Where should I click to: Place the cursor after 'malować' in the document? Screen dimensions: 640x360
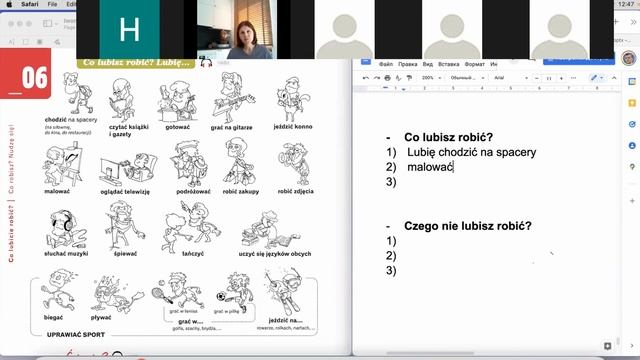pyautogui.click(x=454, y=167)
